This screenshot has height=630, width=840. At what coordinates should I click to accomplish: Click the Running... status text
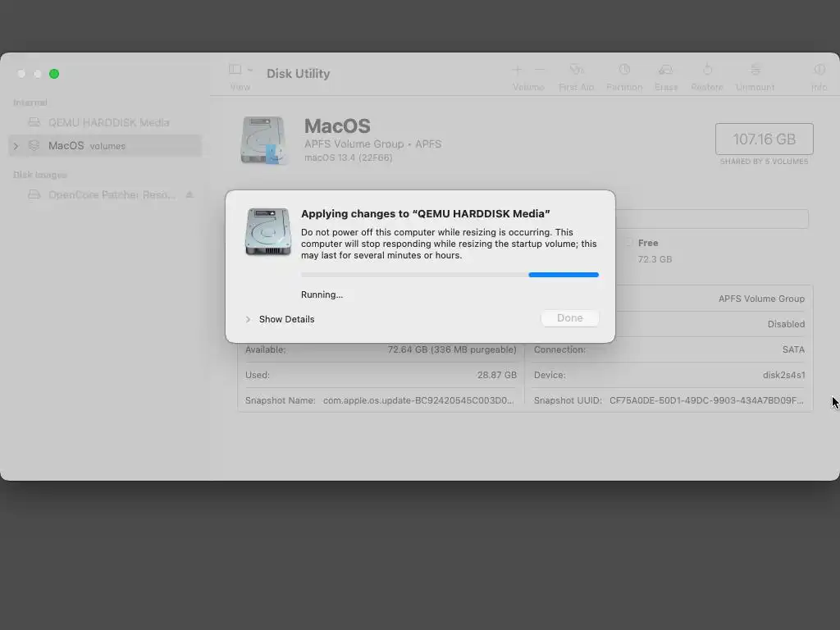pyautogui.click(x=322, y=294)
